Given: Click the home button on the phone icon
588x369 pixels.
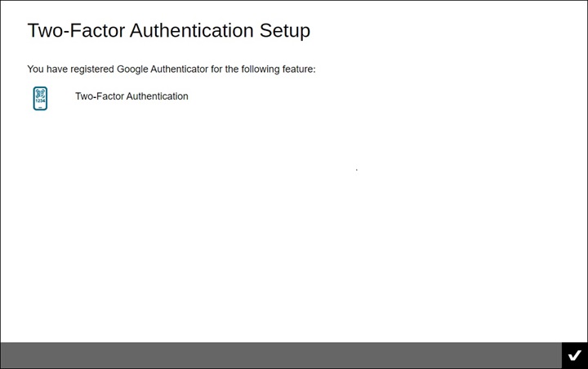Looking at the screenshot, I should pos(40,108).
